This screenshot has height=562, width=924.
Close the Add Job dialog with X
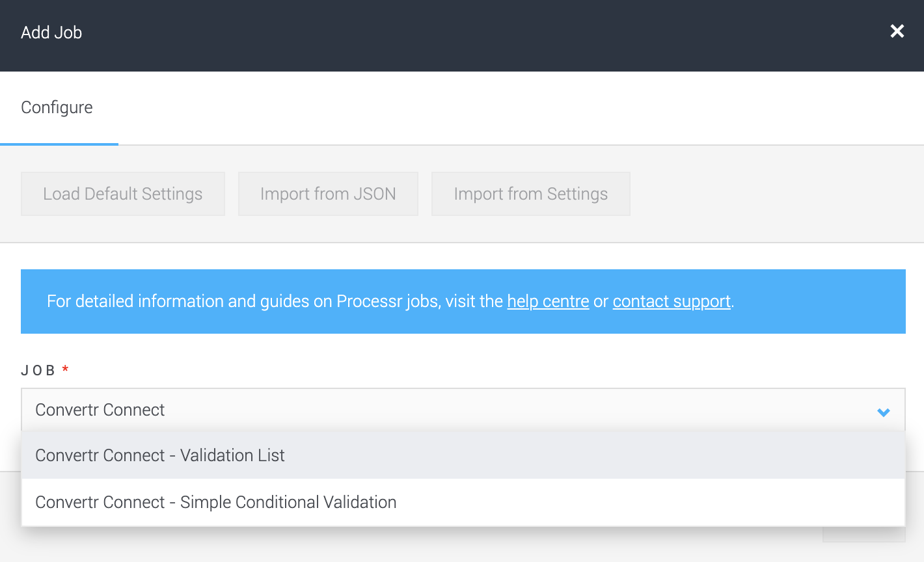click(897, 31)
